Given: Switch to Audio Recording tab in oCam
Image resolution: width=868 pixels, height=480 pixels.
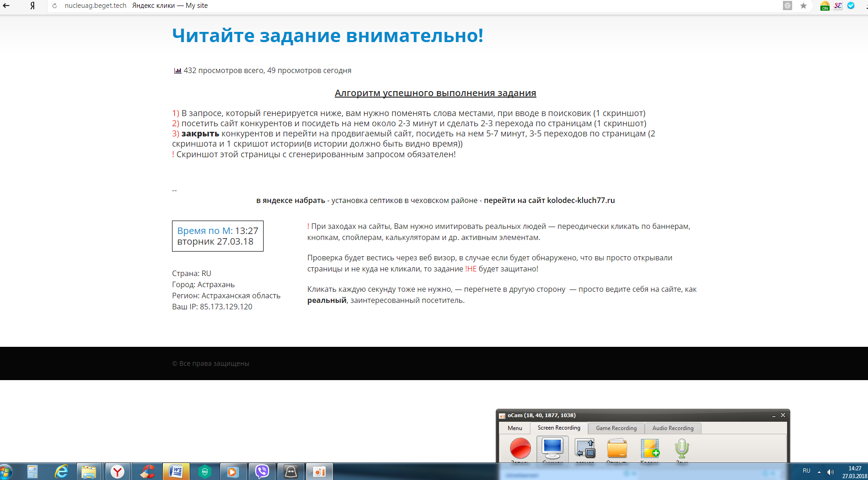Looking at the screenshot, I should pos(673,428).
